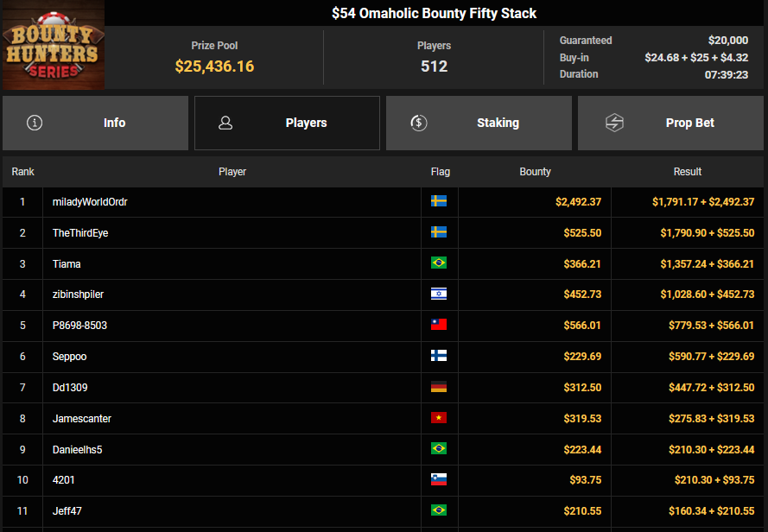Select player Tiama in the list
This screenshot has height=532, width=768.
coord(67,263)
